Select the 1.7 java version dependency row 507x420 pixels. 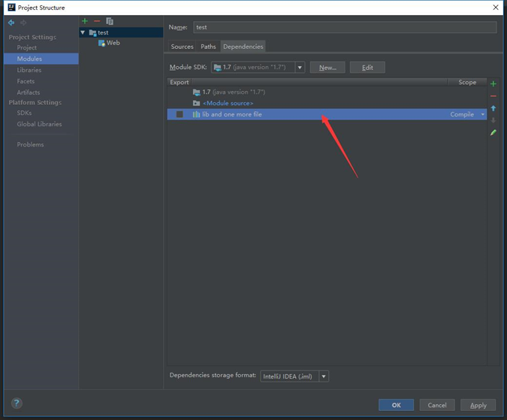tap(327, 92)
